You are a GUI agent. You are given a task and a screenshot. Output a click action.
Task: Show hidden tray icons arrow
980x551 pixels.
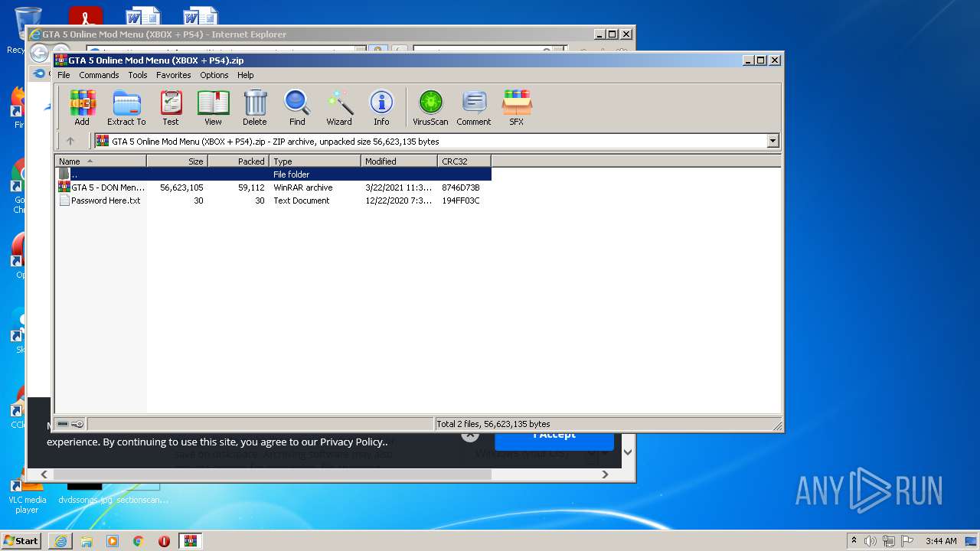coord(854,541)
